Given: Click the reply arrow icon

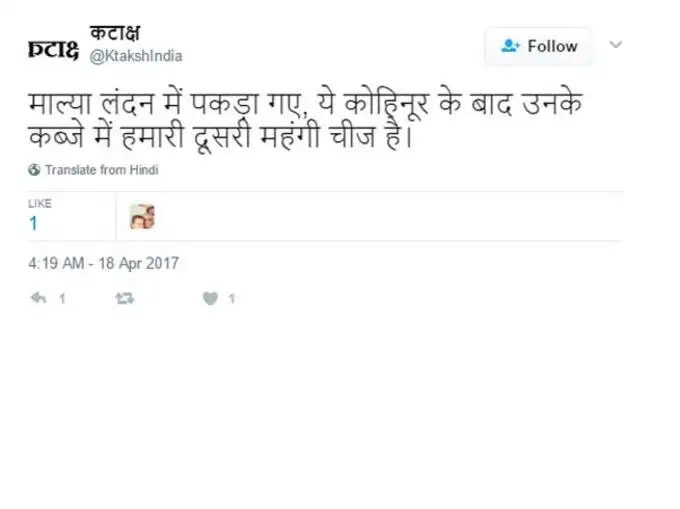Looking at the screenshot, I should pos(39,298).
